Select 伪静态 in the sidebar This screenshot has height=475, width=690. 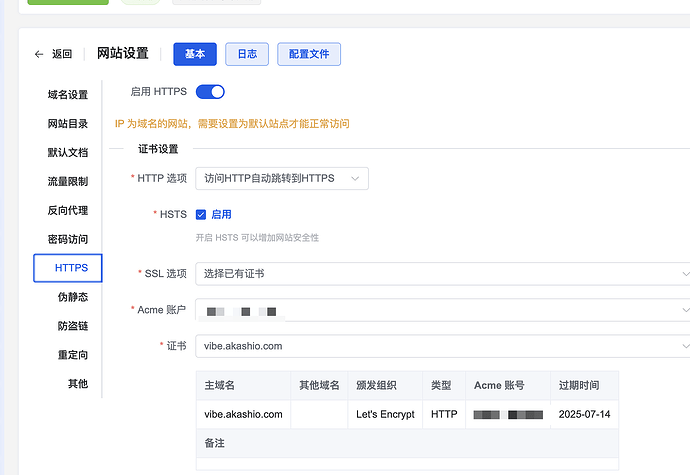[72, 297]
